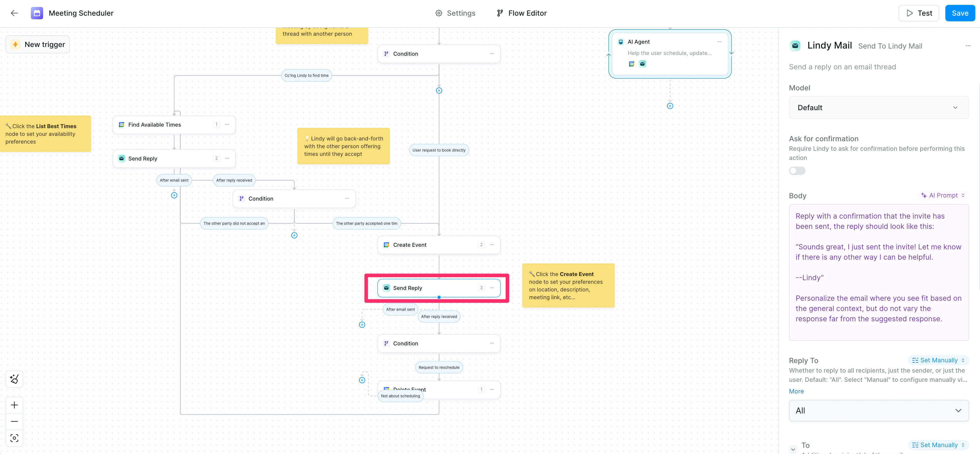Open Lindy Mail panel three-dot menu
This screenshot has height=454, width=980.
(x=967, y=46)
